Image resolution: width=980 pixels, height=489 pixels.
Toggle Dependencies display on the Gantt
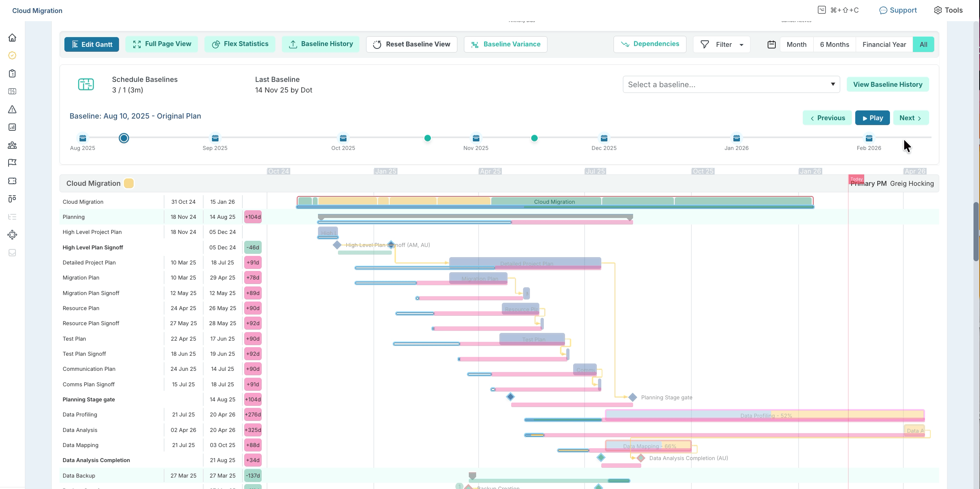pos(650,44)
